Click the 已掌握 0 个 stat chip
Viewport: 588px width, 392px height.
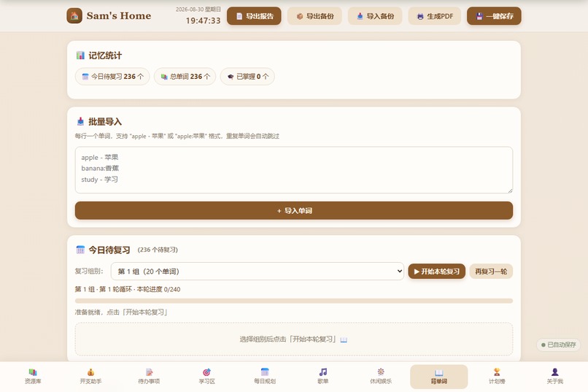[247, 77]
